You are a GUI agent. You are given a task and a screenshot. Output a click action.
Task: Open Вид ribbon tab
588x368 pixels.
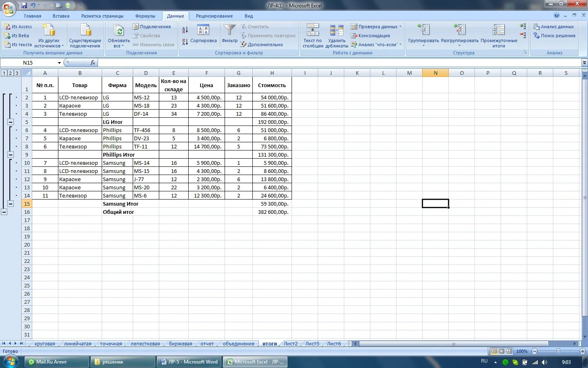point(249,16)
